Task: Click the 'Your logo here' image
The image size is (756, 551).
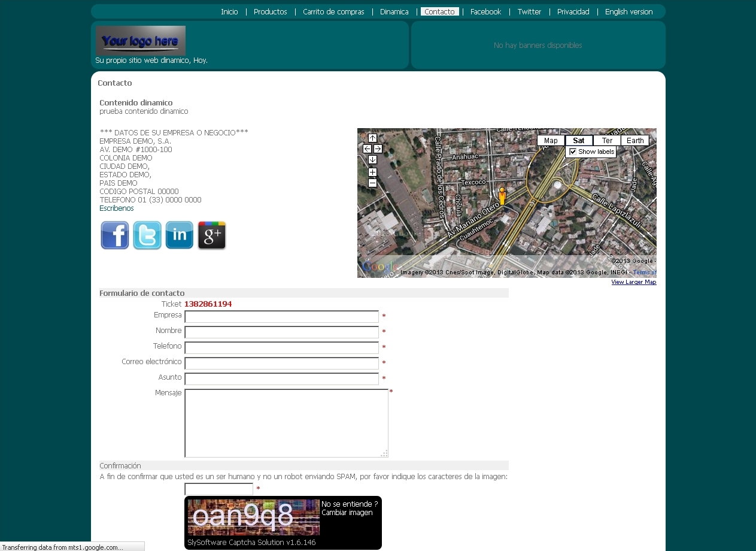Action: pos(141,41)
